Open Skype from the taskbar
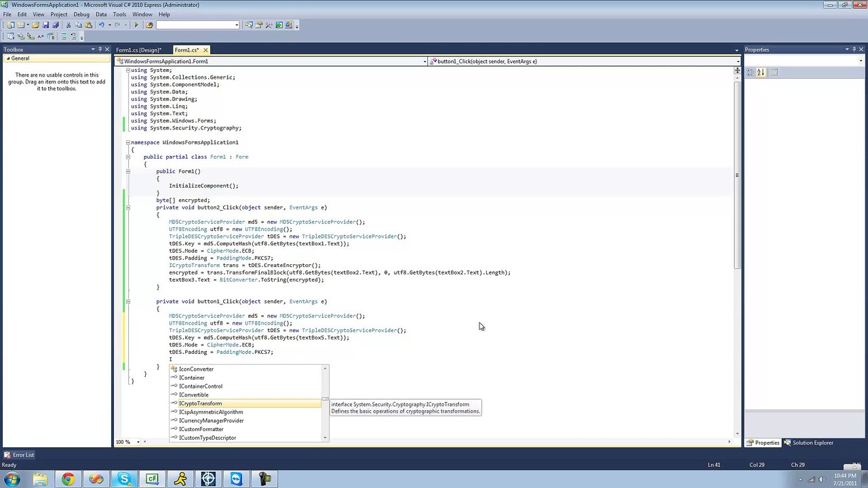Screen dimensions: 868x488 pyautogui.click(x=124, y=479)
